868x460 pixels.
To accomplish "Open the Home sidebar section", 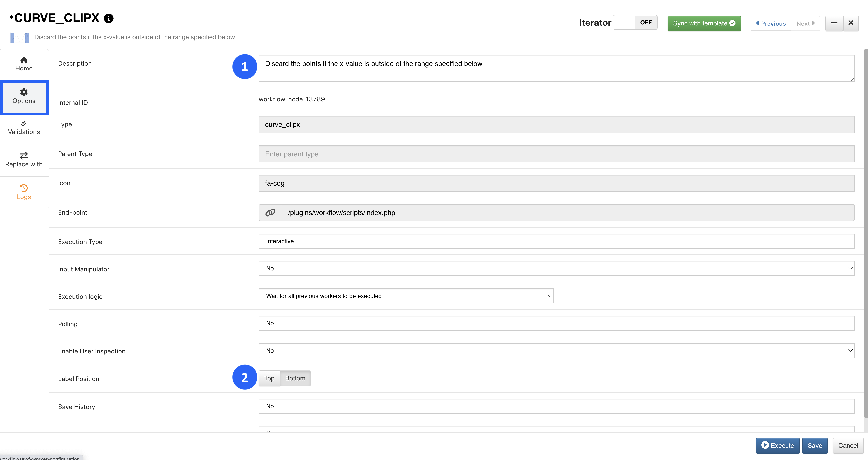I will coord(24,64).
